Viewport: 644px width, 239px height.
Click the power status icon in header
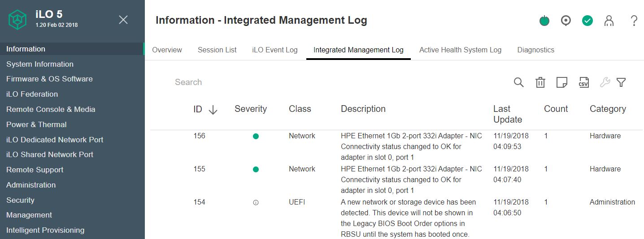[544, 21]
